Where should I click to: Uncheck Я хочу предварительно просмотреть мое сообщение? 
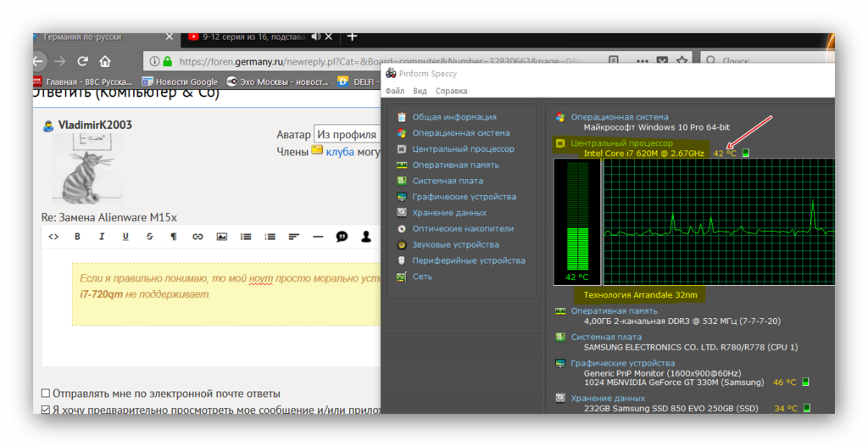pos(46,410)
